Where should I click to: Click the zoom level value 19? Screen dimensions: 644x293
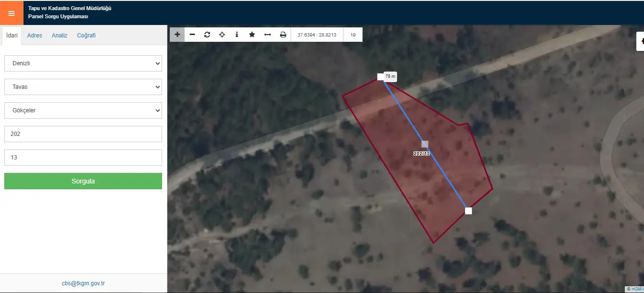[x=353, y=35]
